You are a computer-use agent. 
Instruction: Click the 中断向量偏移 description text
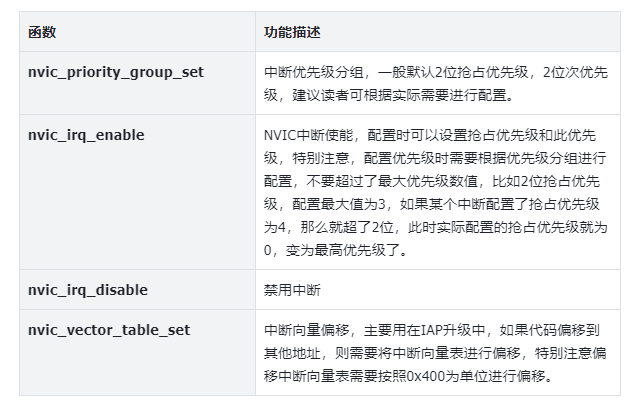click(x=306, y=330)
